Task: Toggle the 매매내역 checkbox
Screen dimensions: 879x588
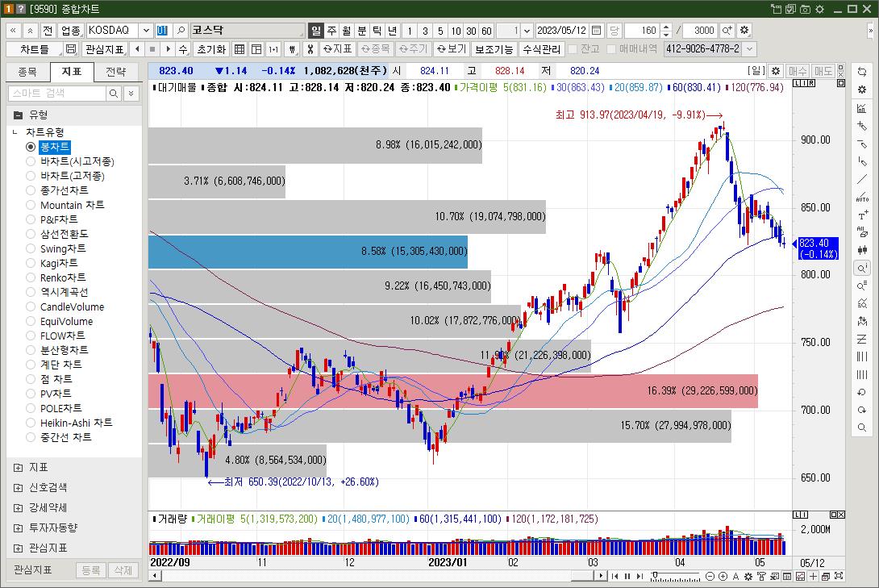Action: tap(611, 49)
